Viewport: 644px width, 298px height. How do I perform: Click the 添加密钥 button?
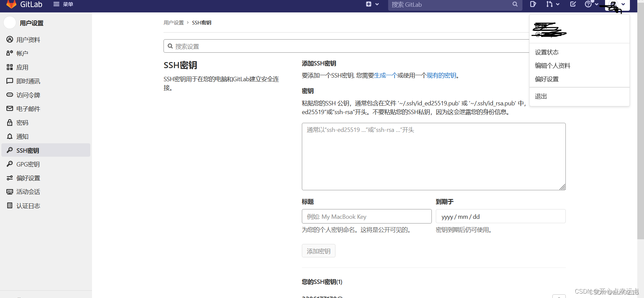point(318,251)
